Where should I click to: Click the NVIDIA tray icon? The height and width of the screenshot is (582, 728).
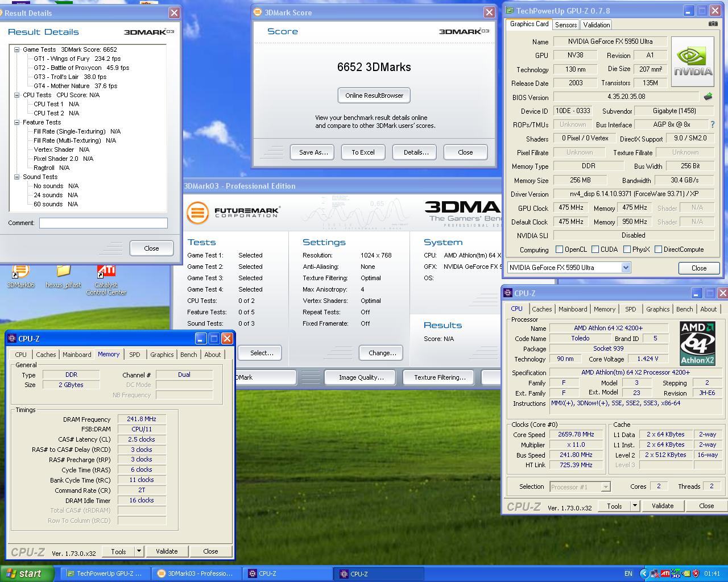[x=686, y=573]
